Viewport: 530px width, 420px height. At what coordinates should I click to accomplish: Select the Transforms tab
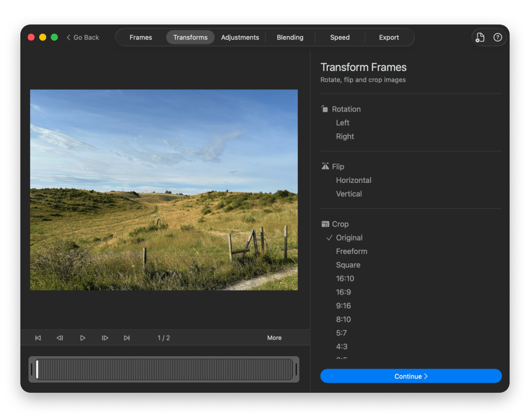(190, 37)
